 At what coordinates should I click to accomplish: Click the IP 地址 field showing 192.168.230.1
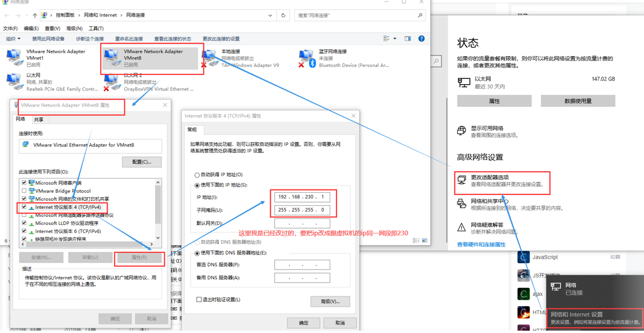pos(302,197)
